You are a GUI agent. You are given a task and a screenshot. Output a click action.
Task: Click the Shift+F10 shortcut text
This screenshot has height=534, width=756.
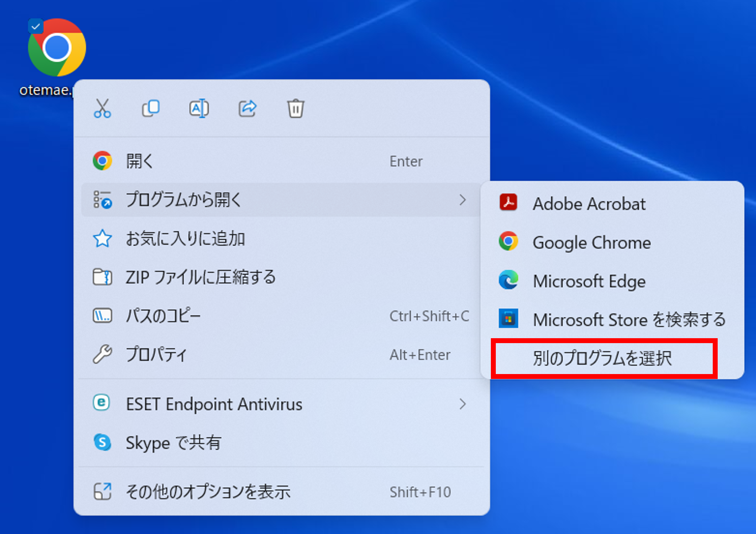420,492
